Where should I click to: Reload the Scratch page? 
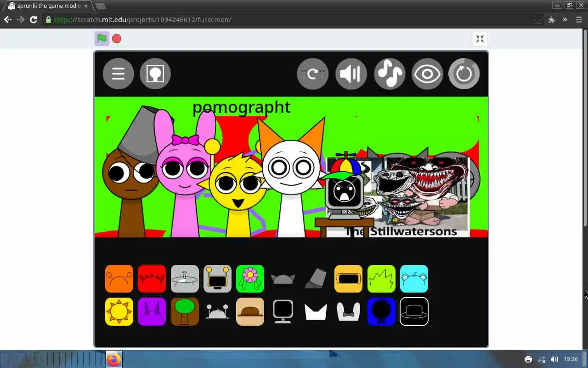pos(33,19)
